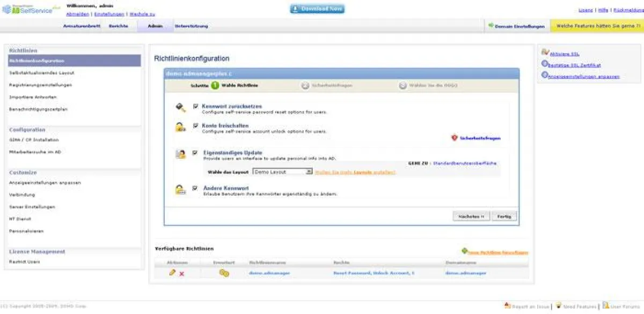The width and height of the screenshot is (644, 314).
Task: Open the Armaturenbrett tab
Action: coord(82,26)
